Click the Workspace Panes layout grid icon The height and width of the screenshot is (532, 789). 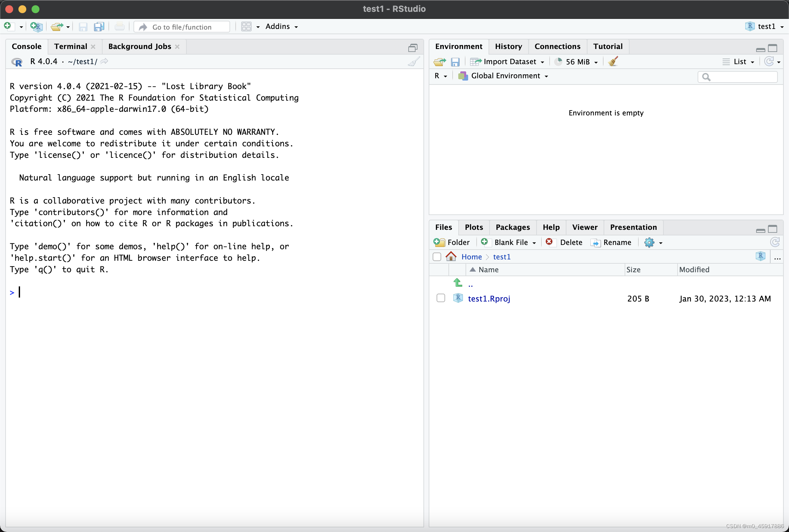click(246, 26)
